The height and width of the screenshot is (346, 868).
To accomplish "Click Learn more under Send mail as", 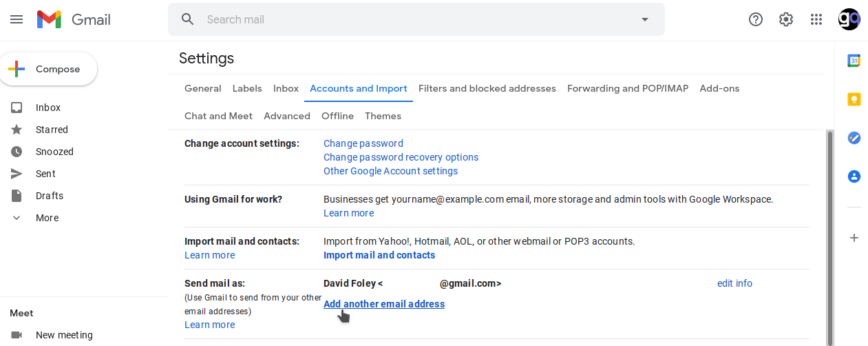I will 209,325.
